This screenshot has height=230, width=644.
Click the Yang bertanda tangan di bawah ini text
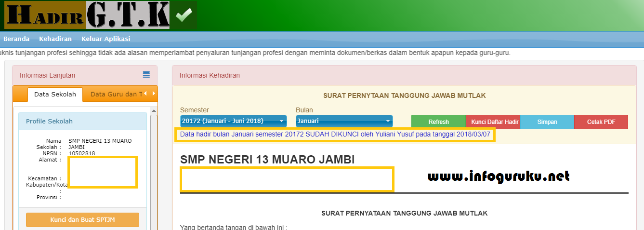(233, 227)
